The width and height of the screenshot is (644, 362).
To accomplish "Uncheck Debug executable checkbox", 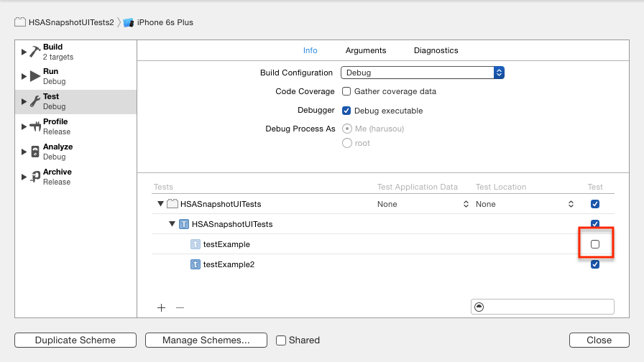I will [x=346, y=111].
